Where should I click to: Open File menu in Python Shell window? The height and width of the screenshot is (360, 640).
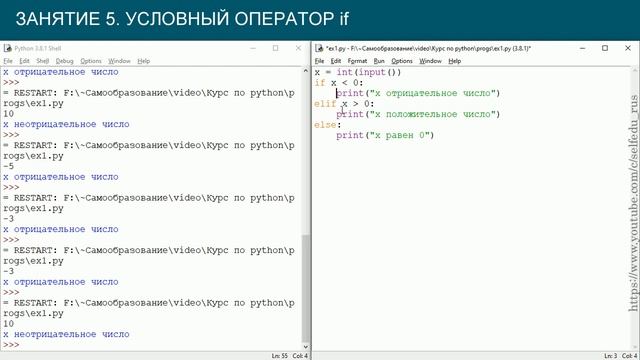8,61
